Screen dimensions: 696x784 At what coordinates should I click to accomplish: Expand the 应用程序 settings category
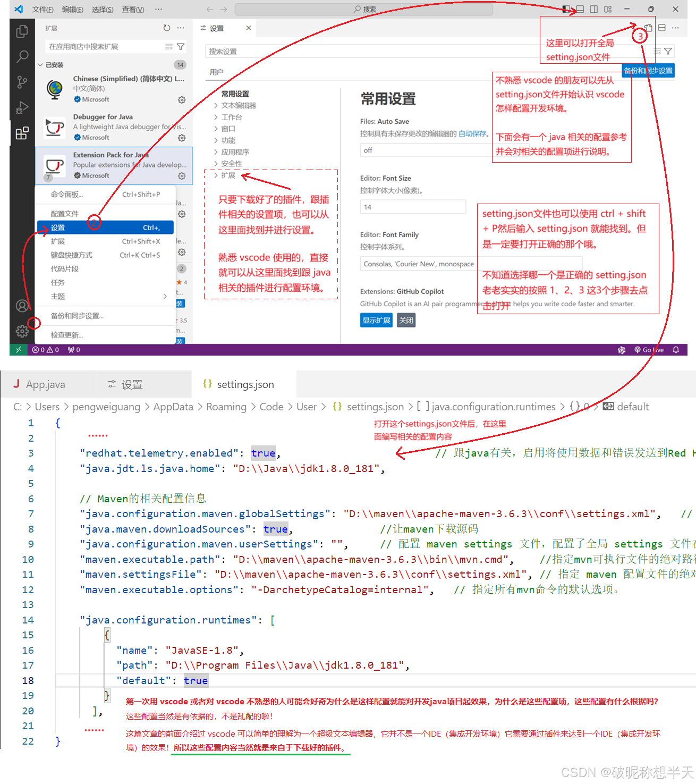click(231, 152)
